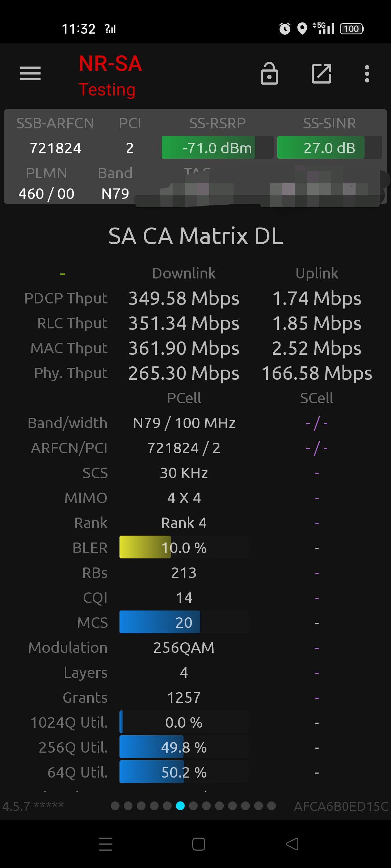Open the three-dot overflow menu
The image size is (391, 868).
coord(367,74)
